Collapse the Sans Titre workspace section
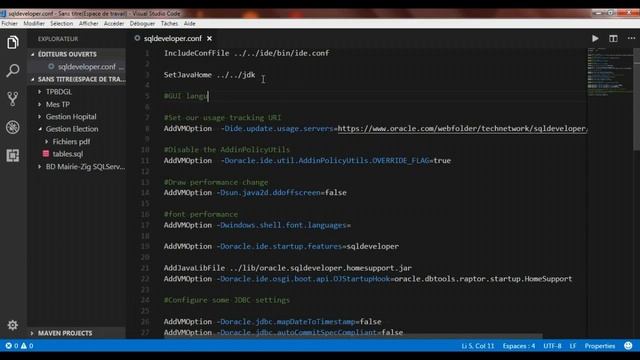The image size is (640, 360). [x=33, y=79]
